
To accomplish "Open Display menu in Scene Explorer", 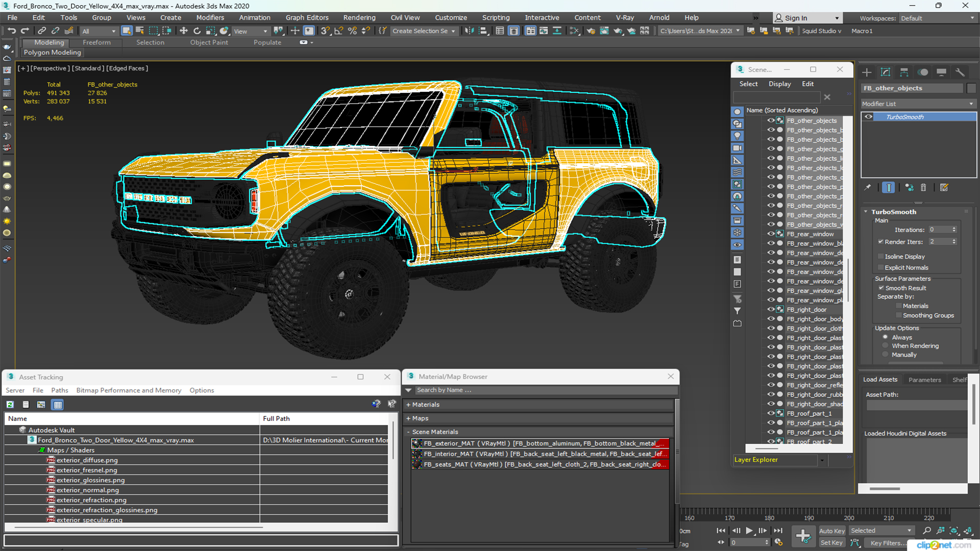I will pyautogui.click(x=779, y=84).
